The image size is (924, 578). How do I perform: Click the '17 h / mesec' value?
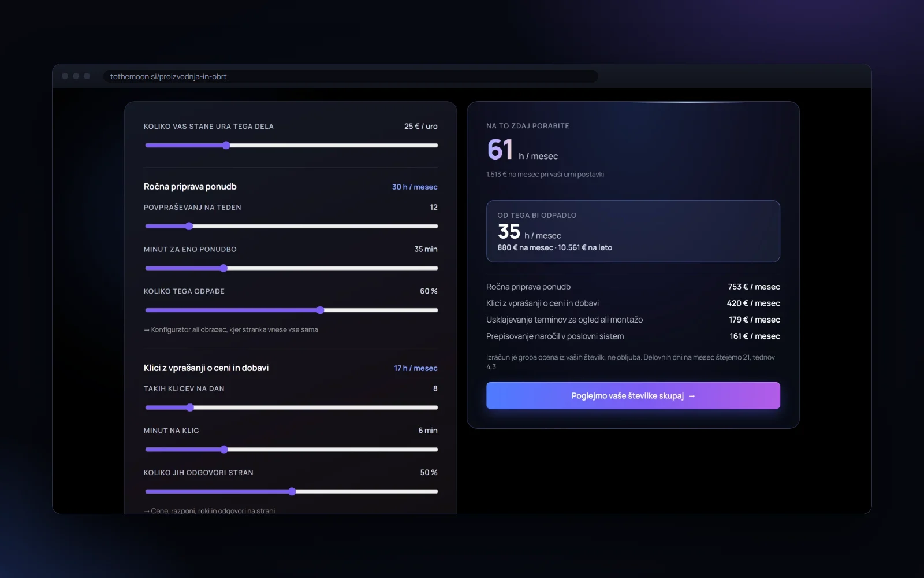tap(416, 368)
